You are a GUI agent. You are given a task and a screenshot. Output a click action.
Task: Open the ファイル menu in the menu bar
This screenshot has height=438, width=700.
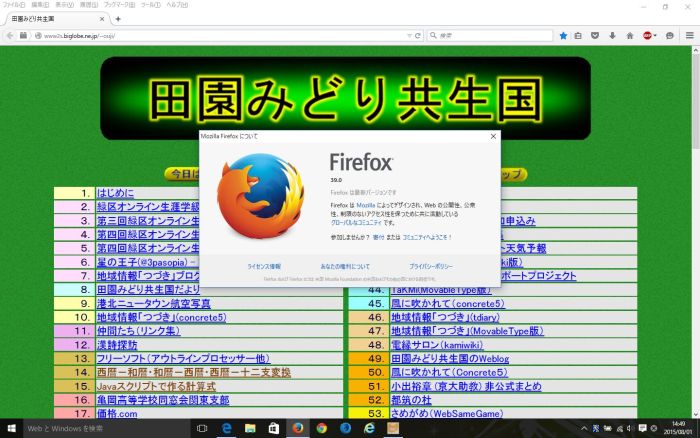click(14, 5)
